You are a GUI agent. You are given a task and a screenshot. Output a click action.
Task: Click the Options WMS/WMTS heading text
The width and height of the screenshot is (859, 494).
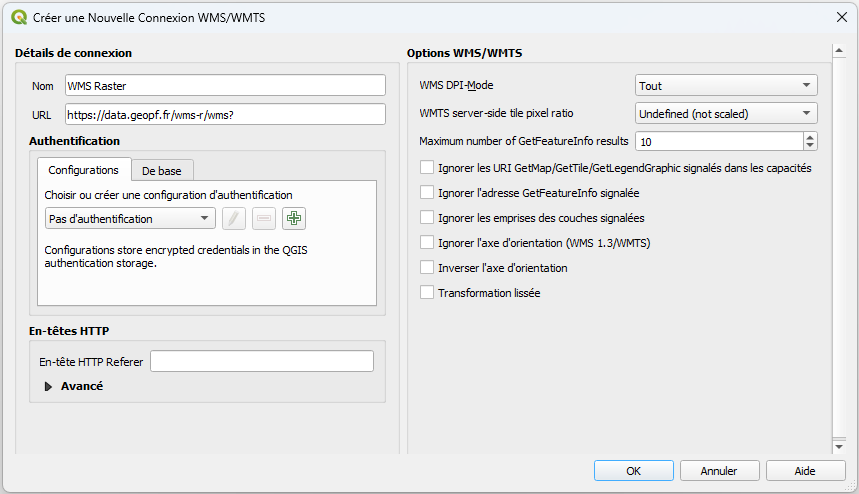pos(465,53)
